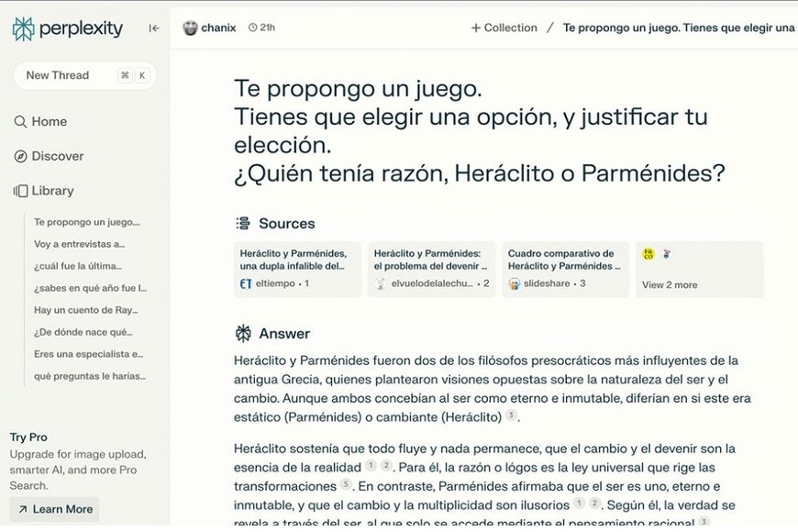Image resolution: width=798 pixels, height=532 pixels.
Task: Click the Perplexity logo
Action: pyautogui.click(x=67, y=28)
